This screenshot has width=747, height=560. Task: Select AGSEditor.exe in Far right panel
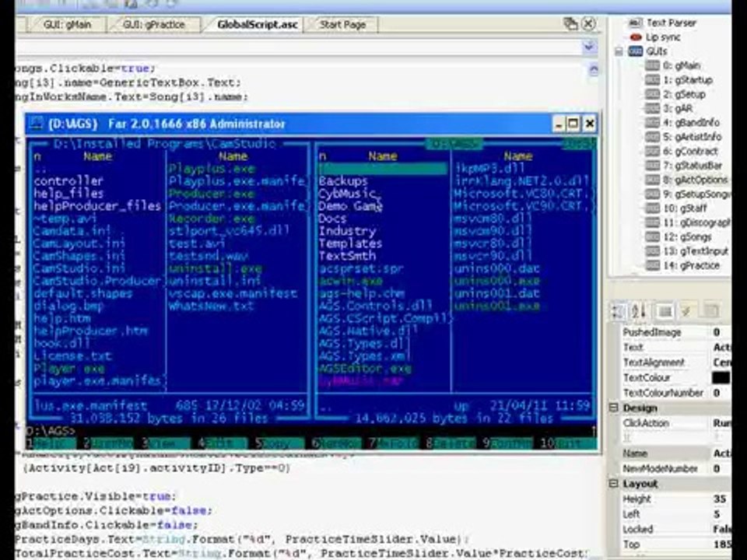pyautogui.click(x=365, y=369)
